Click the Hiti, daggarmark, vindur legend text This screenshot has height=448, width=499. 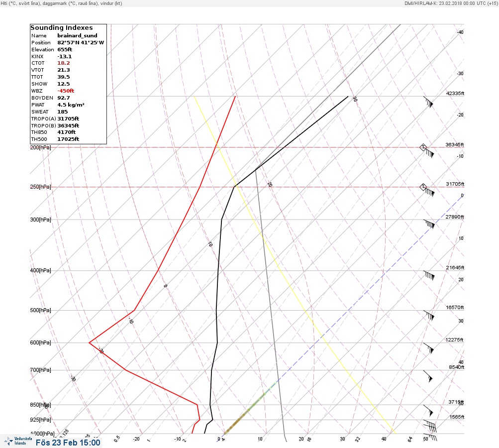(61, 3)
